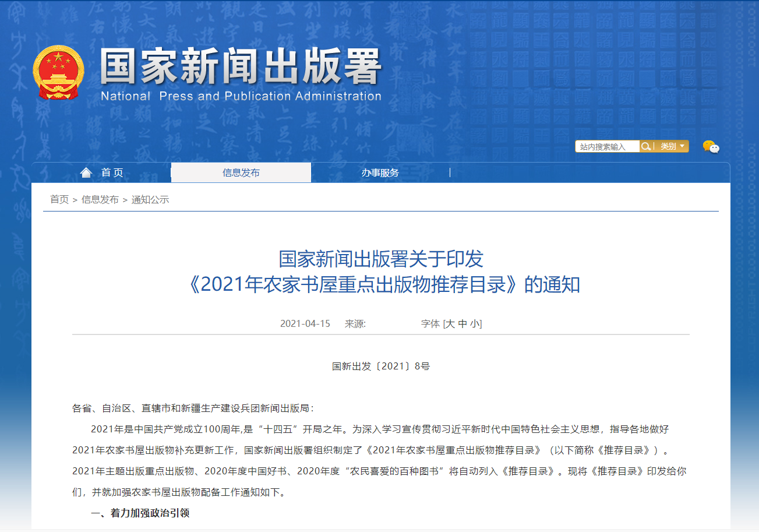Click the English title National Press and Publication Administration
The width and height of the screenshot is (759, 532).
(x=241, y=96)
